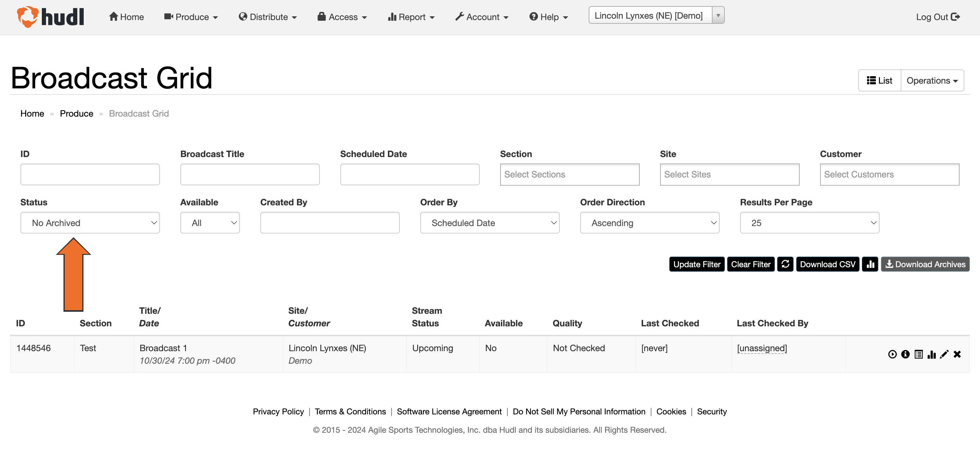Screen dimensions: 980x463
Task: Delete Broadcast 1 with the X icon
Action: (x=957, y=354)
